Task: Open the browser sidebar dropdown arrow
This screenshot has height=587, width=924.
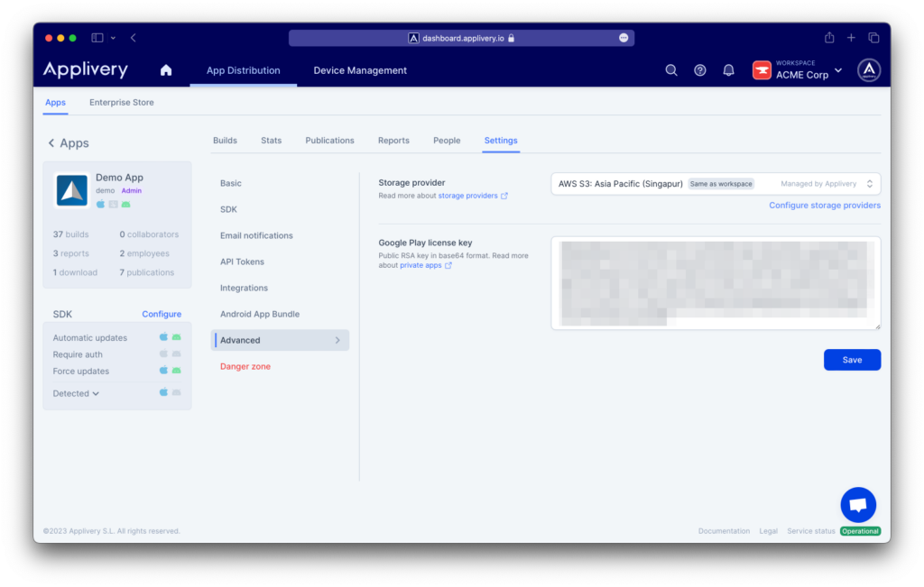Action: click(113, 38)
